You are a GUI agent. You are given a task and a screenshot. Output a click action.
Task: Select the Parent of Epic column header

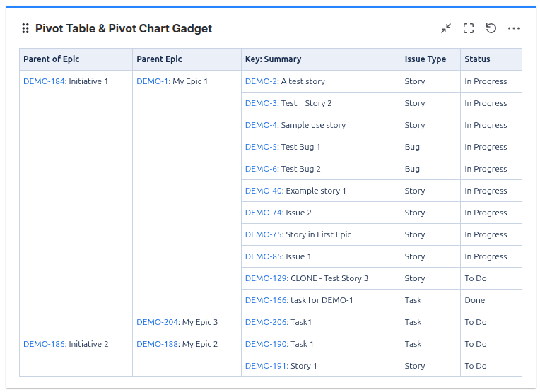click(76, 59)
